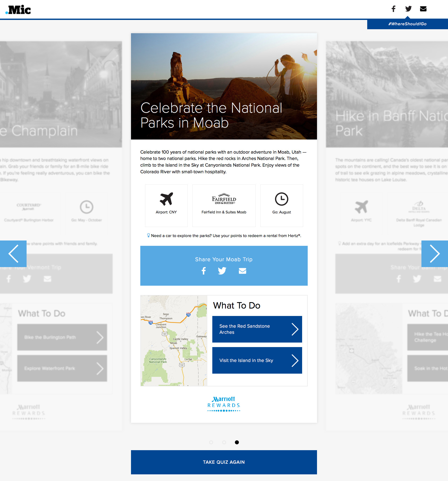Share Moab trip on Facebook

[204, 271]
